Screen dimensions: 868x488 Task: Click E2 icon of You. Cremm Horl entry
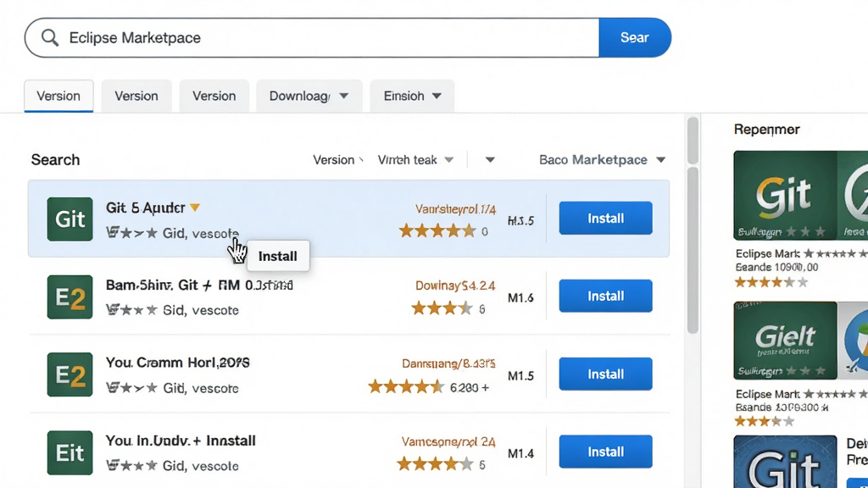coord(70,374)
